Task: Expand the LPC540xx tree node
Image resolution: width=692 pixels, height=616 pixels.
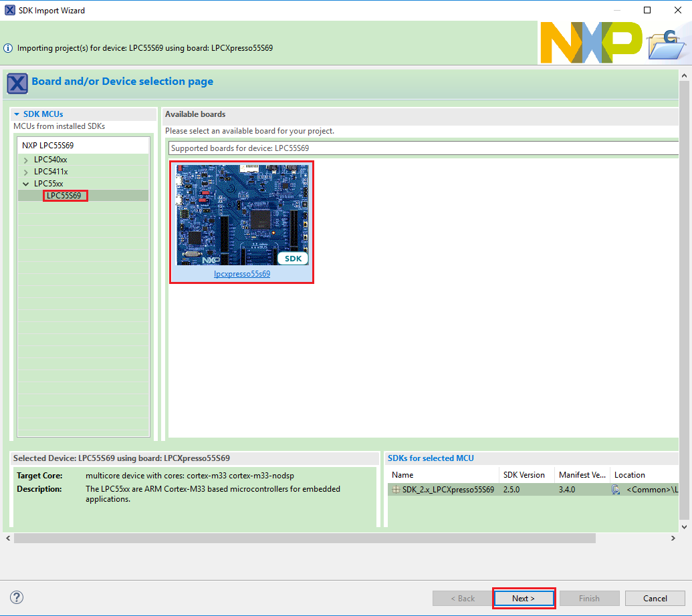Action: (25, 160)
